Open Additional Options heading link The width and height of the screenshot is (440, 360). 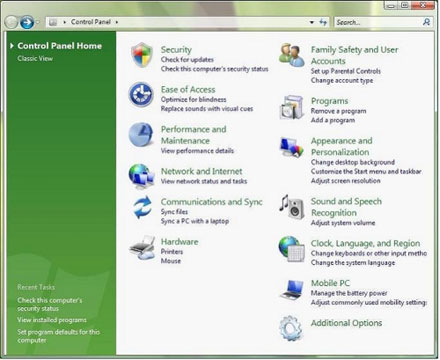346,323
